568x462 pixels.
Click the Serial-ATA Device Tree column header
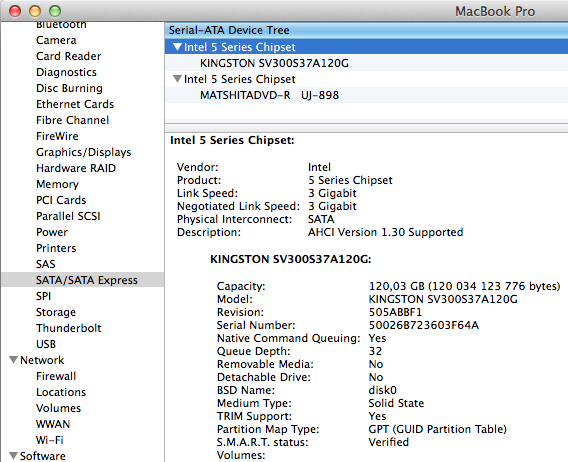click(x=366, y=30)
